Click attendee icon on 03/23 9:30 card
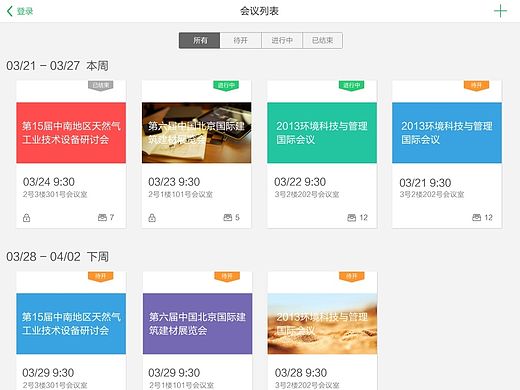The image size is (520, 390). tap(228, 217)
